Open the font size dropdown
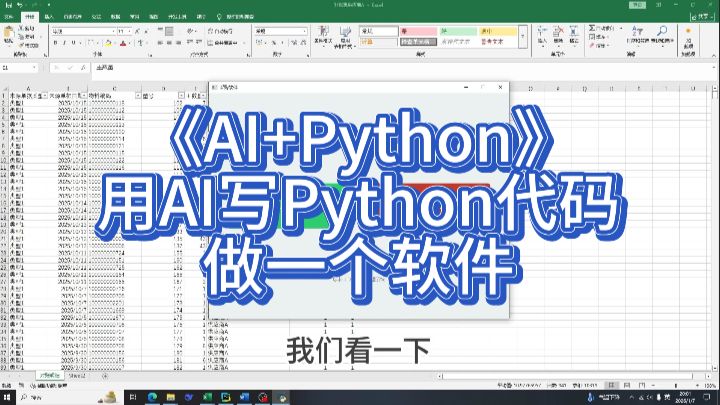 pos(129,31)
